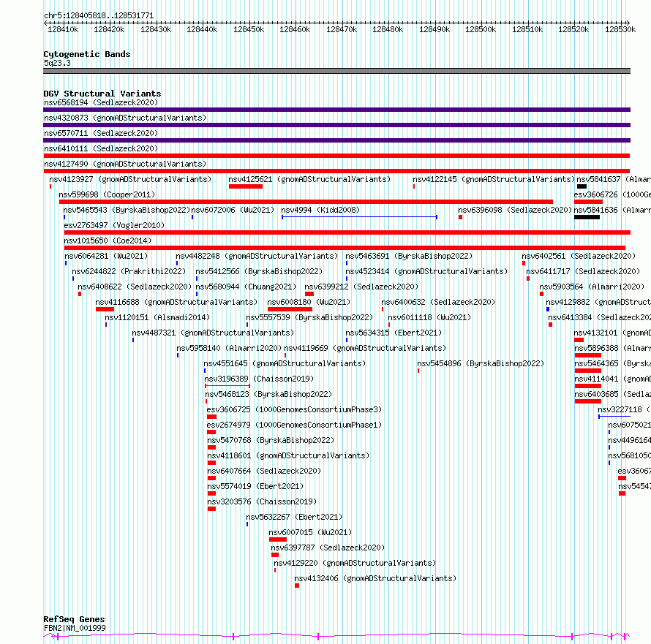Select the blue nsv4994 (Kidd2008) span line
This screenshot has height=644, width=651.
360,217
